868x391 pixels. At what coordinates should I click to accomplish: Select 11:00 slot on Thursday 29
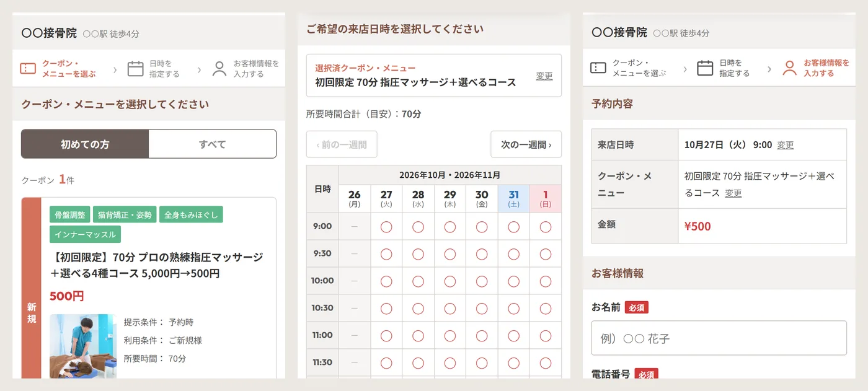450,336
